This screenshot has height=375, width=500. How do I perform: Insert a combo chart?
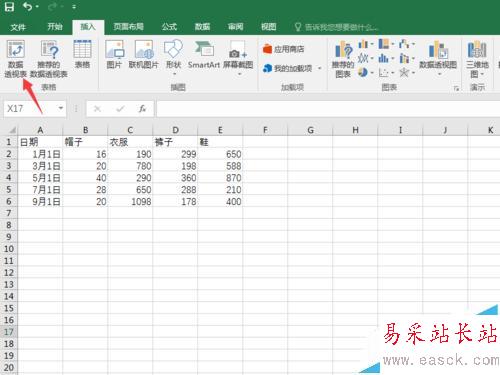pos(404,58)
